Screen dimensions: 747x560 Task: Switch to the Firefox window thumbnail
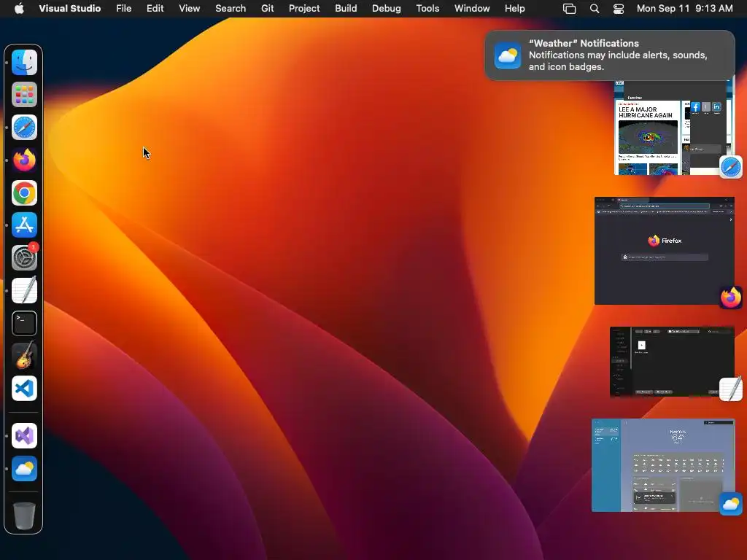(x=664, y=251)
